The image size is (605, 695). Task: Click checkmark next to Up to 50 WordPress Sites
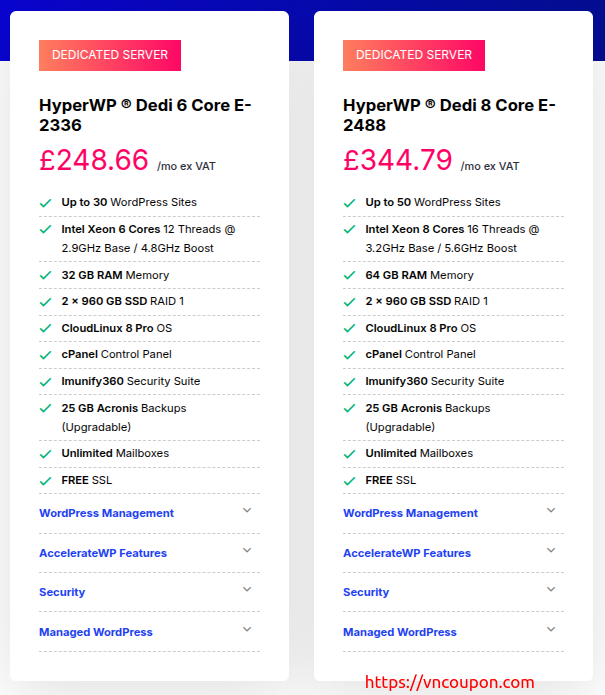coord(350,203)
